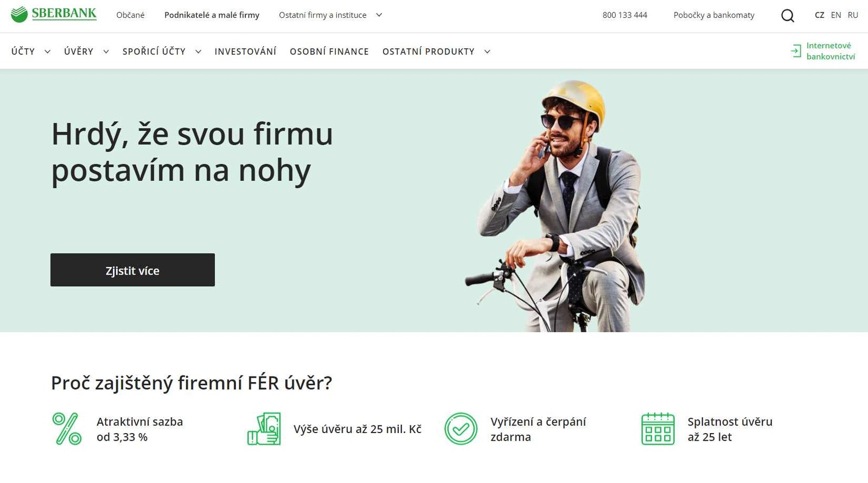Expand the ÚVĚRY menu chevron

[x=106, y=52]
